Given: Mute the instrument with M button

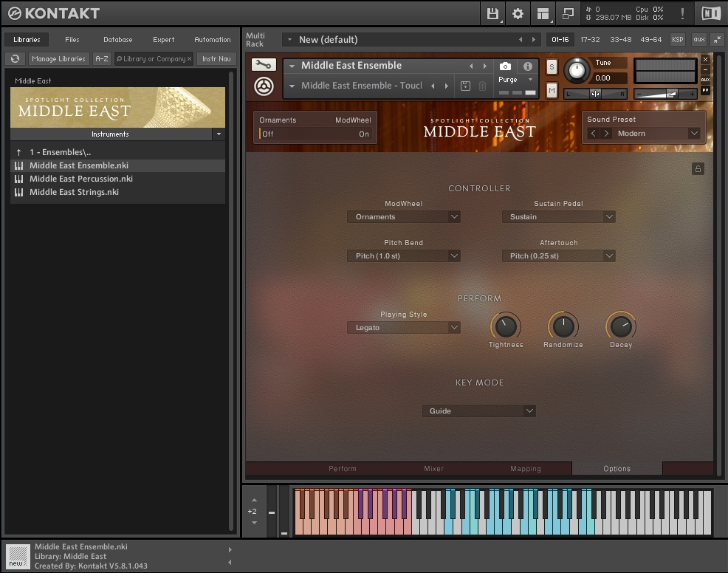Looking at the screenshot, I should point(552,90).
